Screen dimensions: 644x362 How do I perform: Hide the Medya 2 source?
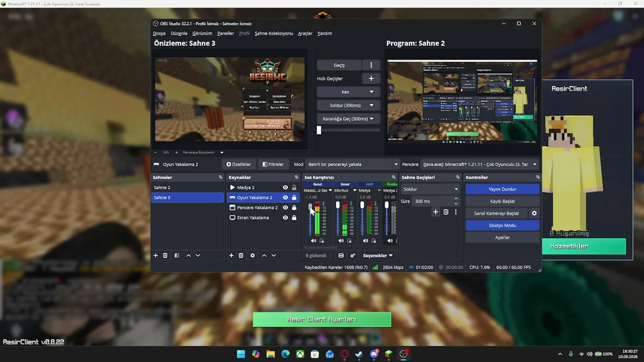coord(285,188)
